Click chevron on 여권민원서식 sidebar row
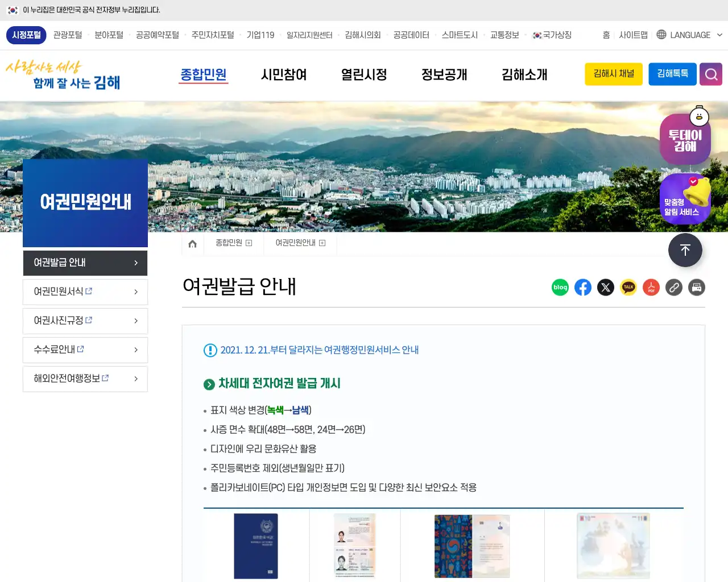Screen dimensions: 728x582 (x=136, y=292)
